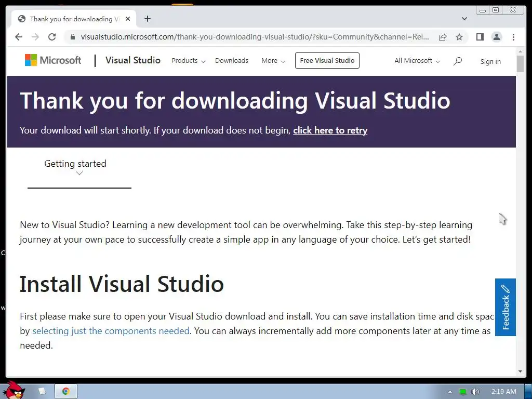Viewport: 532px width, 399px height.
Task: Open the browser side panel
Action: (480, 37)
